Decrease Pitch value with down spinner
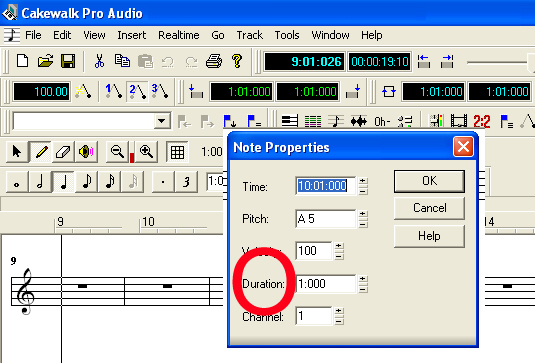 [363, 224]
